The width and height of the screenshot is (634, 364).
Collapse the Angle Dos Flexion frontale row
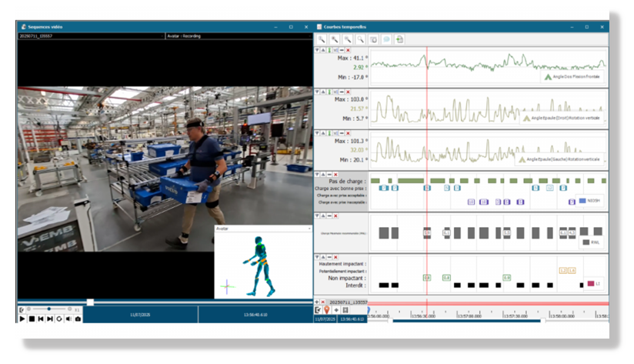tap(317, 50)
